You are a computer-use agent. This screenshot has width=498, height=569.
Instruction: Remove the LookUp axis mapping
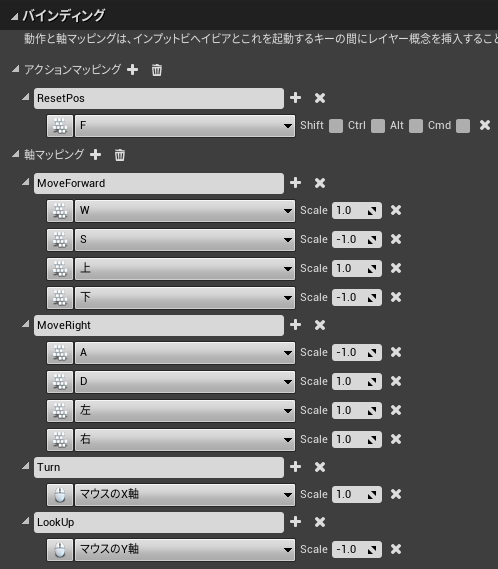(320, 522)
